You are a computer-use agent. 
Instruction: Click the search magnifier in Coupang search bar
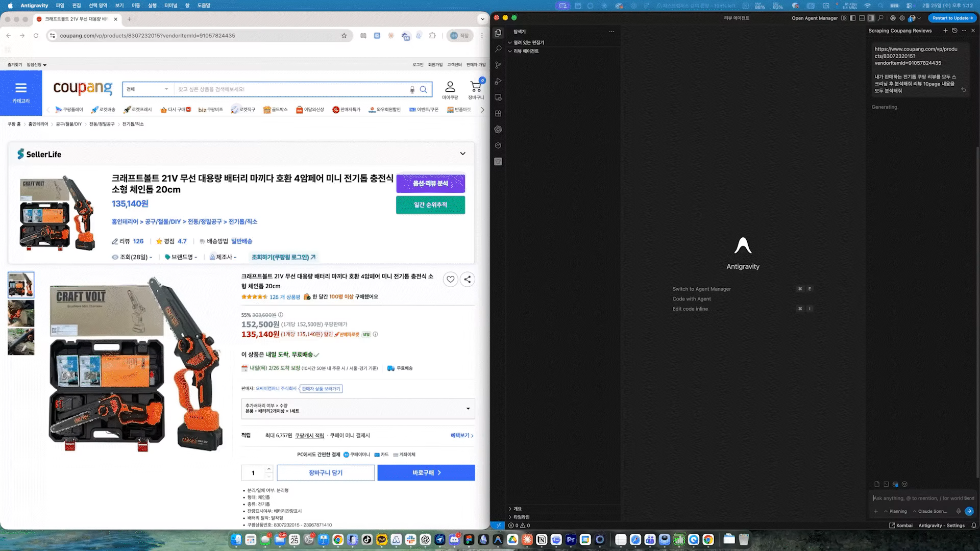[423, 89]
